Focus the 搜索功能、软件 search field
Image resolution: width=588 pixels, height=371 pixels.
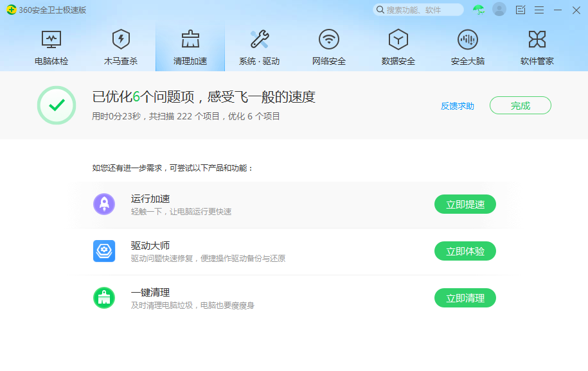point(418,10)
